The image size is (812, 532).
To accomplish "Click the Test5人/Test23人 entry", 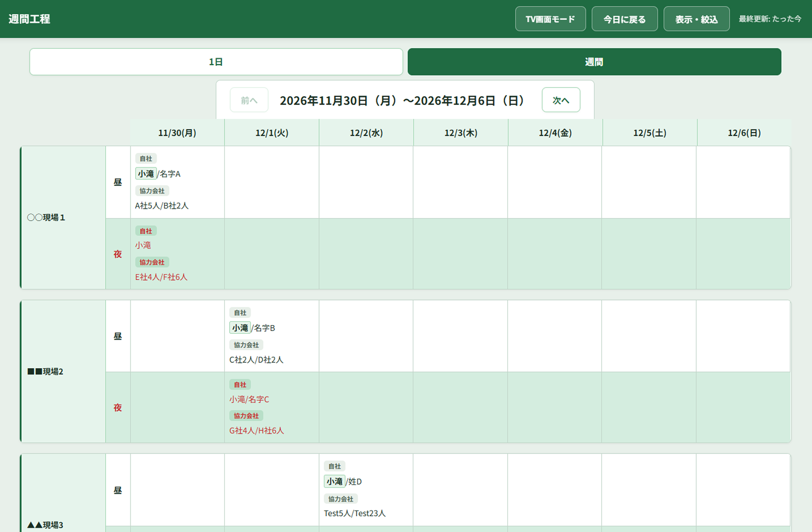I will tap(355, 513).
